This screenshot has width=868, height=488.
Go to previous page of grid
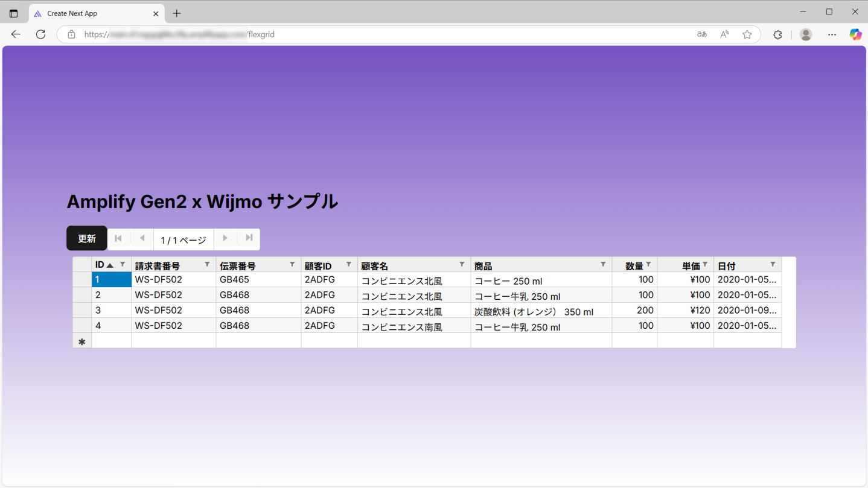(142, 239)
